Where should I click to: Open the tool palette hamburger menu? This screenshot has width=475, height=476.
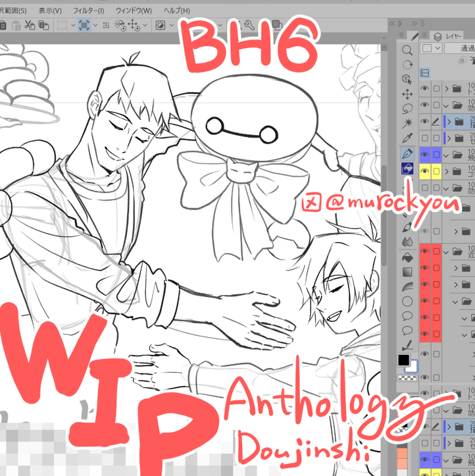pyautogui.click(x=401, y=35)
